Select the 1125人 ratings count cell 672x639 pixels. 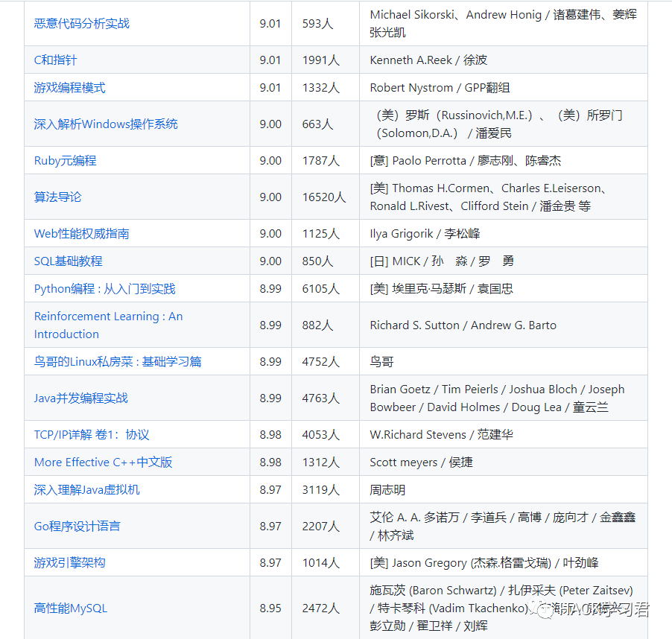coord(326,233)
